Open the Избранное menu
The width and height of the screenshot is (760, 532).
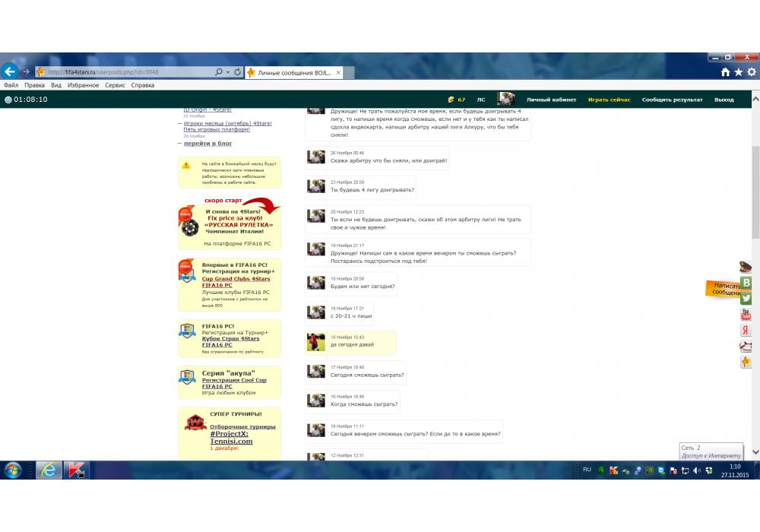coord(83,86)
